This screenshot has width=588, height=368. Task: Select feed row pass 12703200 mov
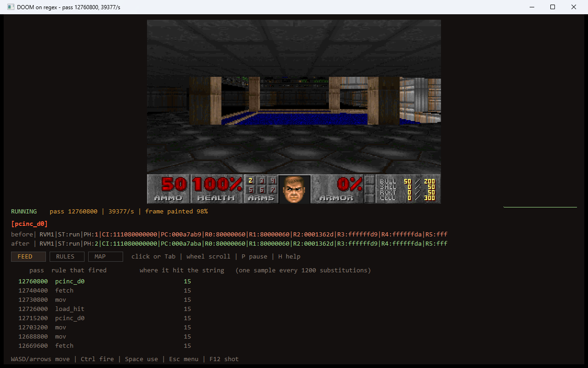pyautogui.click(x=105, y=328)
